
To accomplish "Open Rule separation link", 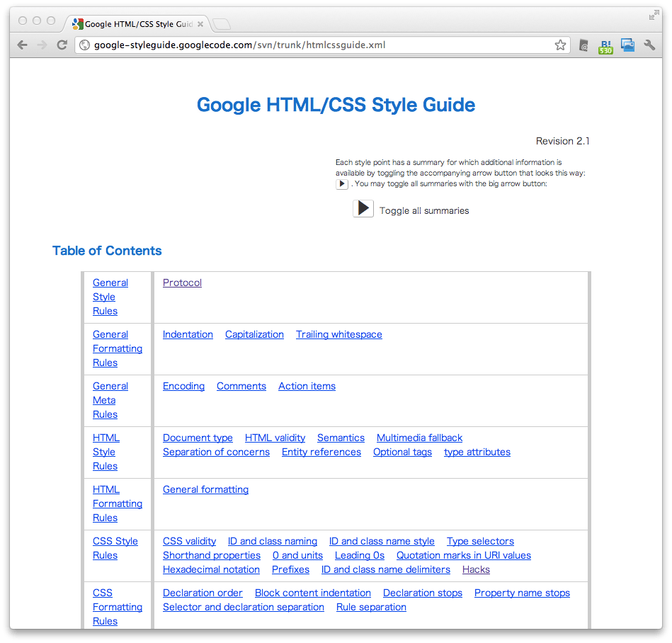I will (371, 607).
